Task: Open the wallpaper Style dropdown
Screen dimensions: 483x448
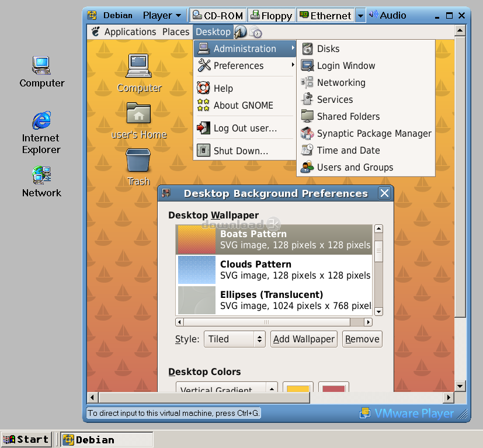Action: [x=234, y=339]
